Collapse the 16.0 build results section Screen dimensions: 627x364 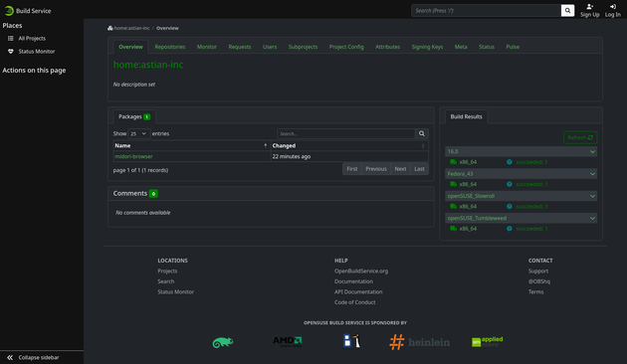592,152
